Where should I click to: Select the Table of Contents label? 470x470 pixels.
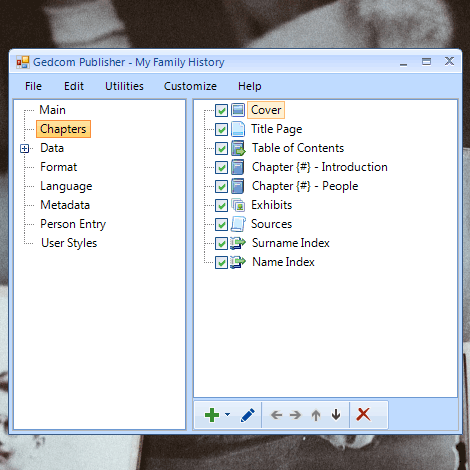coord(298,148)
